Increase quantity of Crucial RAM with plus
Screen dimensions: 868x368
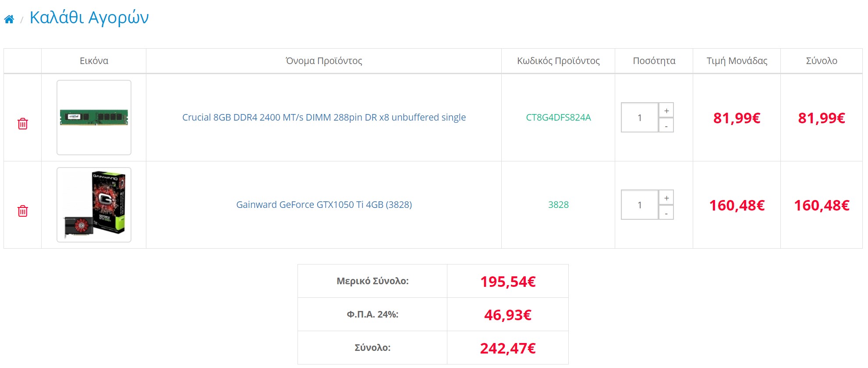tap(666, 111)
